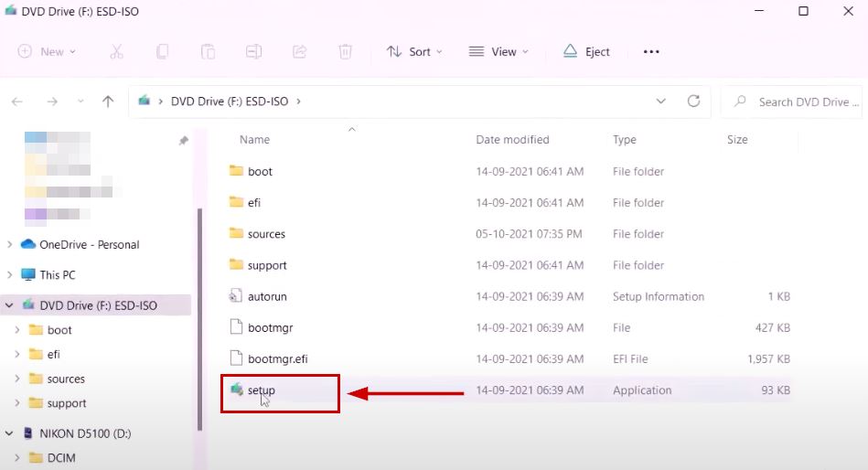Open the View dropdown menu
Viewport: 868px width, 470px height.
point(498,51)
